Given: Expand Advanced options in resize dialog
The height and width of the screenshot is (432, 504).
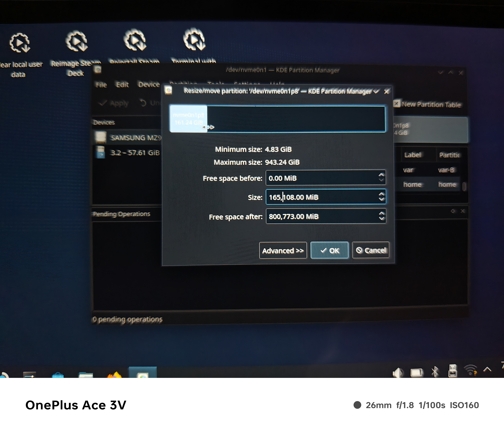Looking at the screenshot, I should pyautogui.click(x=283, y=250).
